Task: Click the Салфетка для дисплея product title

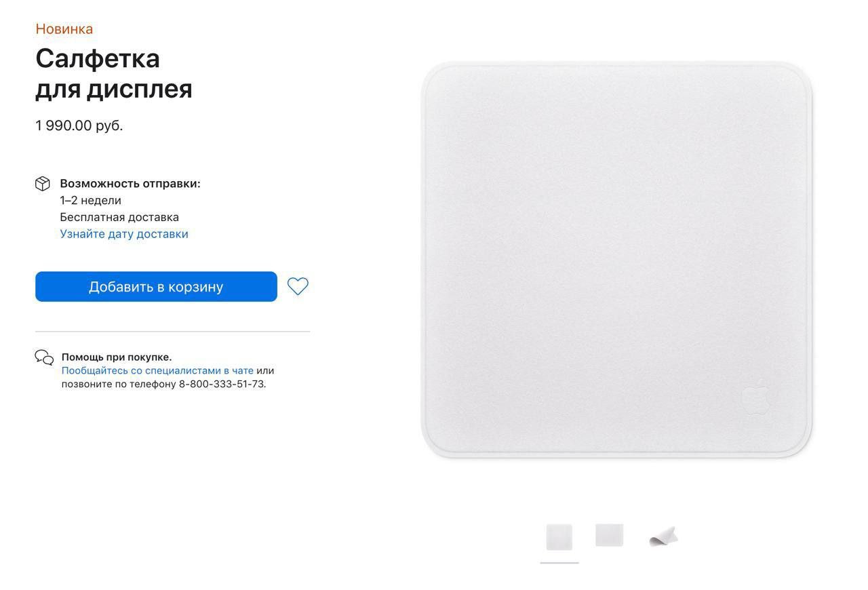Action: point(114,73)
